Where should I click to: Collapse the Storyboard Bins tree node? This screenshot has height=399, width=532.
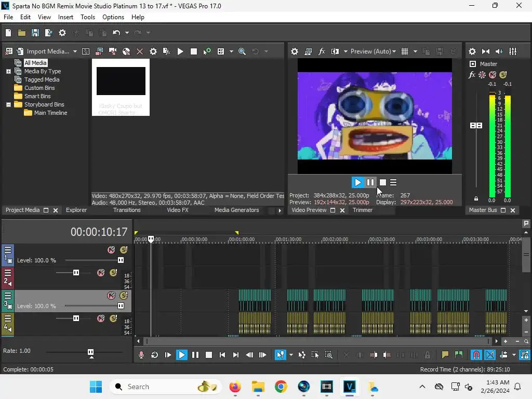[8, 104]
